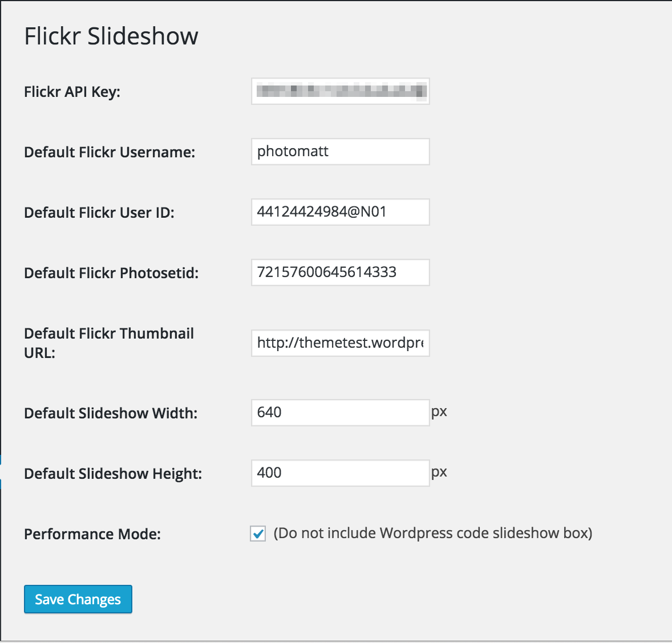Click the 'Default Slideshow Width:' label

(x=111, y=414)
